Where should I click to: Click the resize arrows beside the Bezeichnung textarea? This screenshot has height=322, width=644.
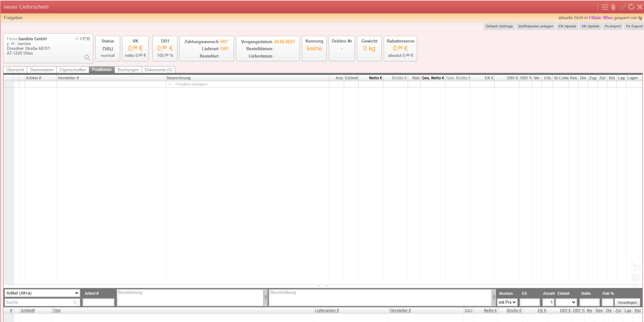tap(266, 297)
